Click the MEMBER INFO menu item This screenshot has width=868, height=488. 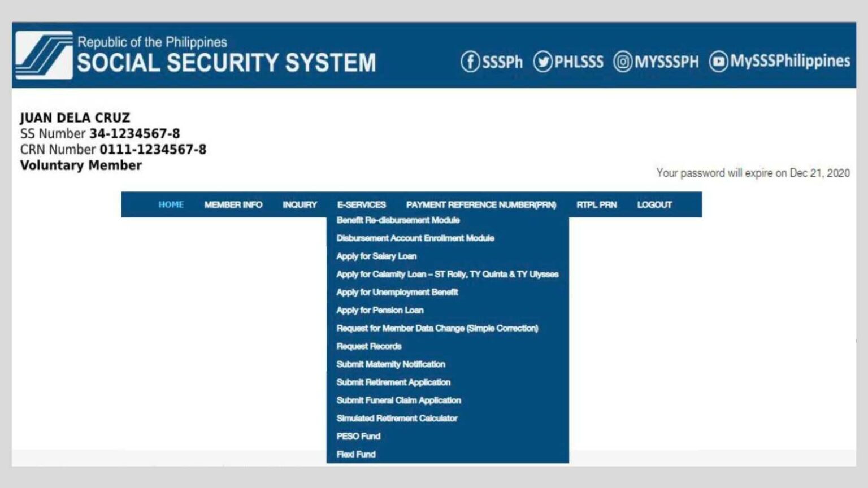pyautogui.click(x=235, y=205)
